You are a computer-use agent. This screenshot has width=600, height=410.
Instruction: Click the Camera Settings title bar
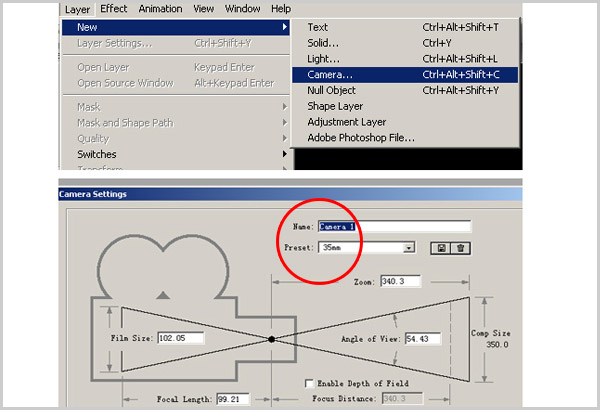coord(290,194)
